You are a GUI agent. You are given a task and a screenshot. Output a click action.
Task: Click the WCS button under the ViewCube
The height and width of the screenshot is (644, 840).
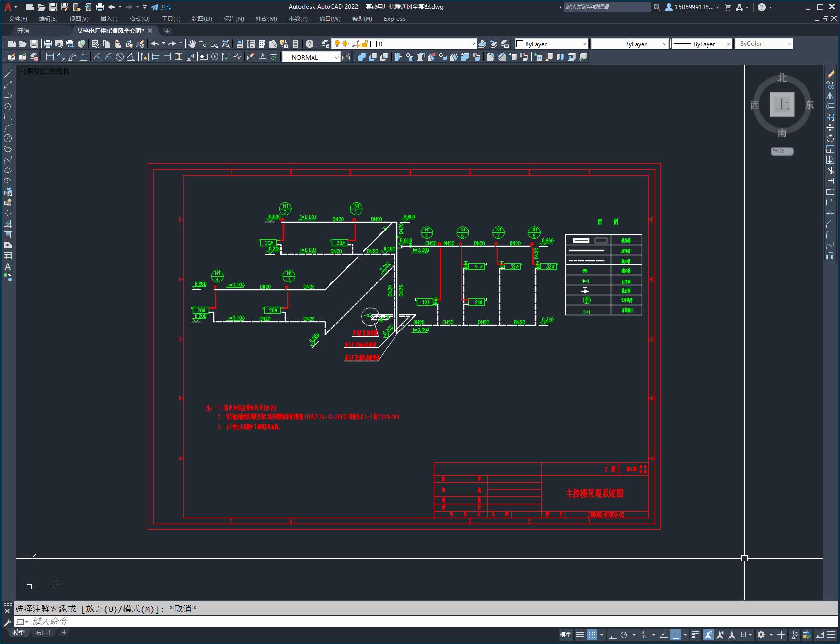pos(782,151)
